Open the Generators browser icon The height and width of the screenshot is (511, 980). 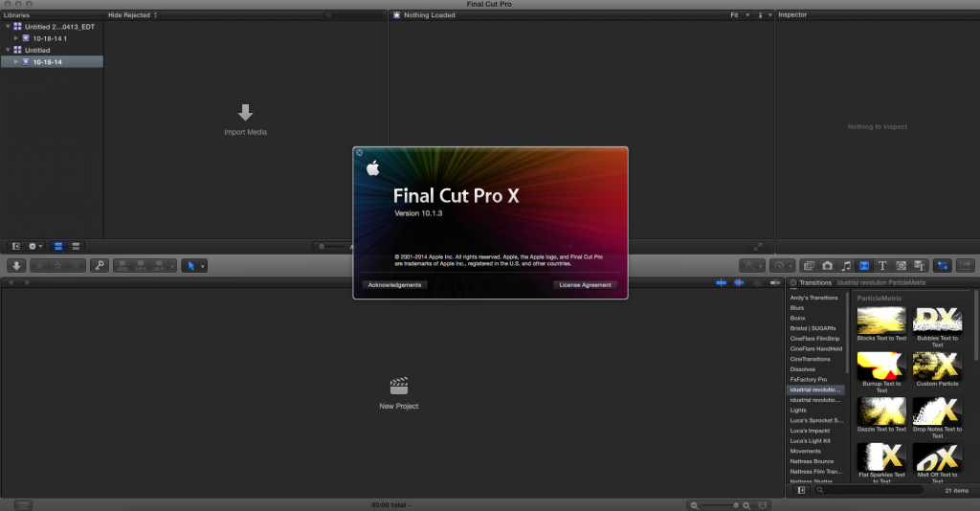901,265
